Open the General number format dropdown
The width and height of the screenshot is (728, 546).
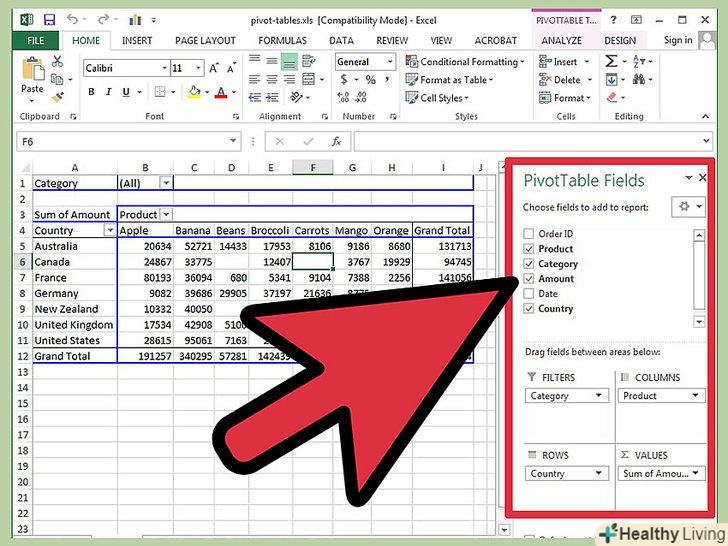point(388,62)
